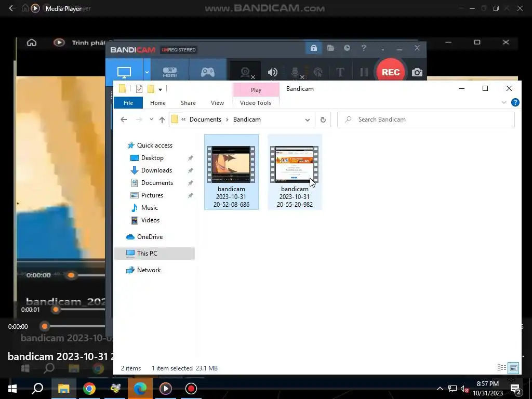The height and width of the screenshot is (399, 532).
Task: Select Network in navigation pane
Action: [x=149, y=270]
